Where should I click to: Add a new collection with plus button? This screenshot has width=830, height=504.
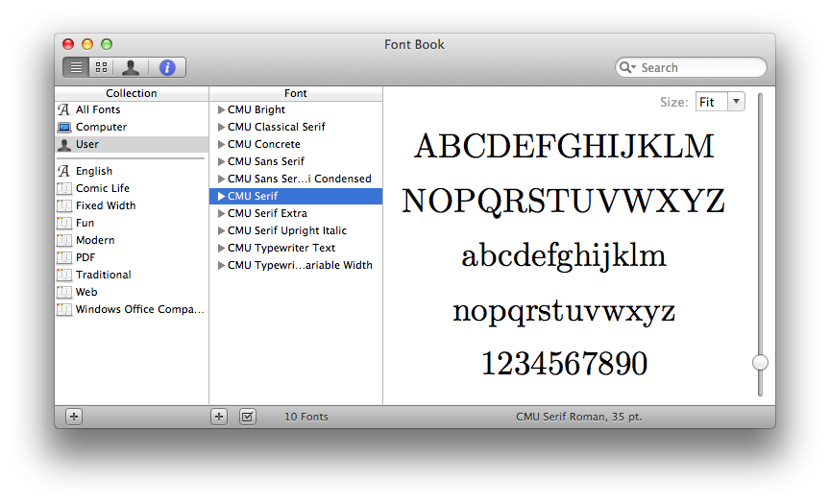click(x=74, y=417)
